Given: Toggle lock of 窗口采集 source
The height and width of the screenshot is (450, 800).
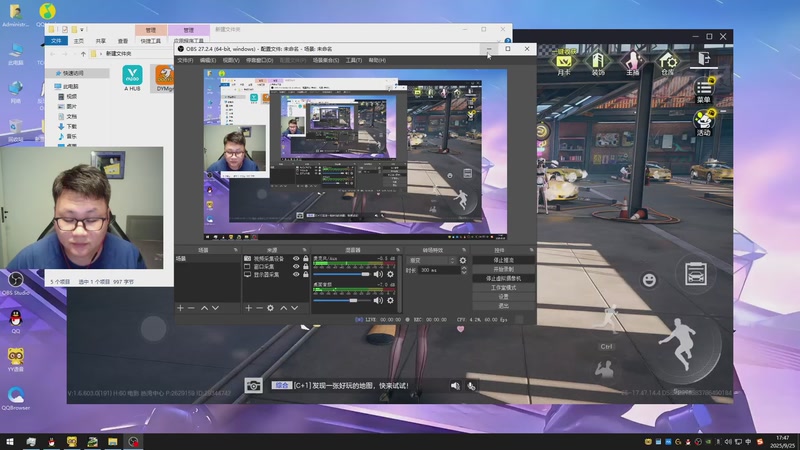Looking at the screenshot, I should pyautogui.click(x=306, y=266).
